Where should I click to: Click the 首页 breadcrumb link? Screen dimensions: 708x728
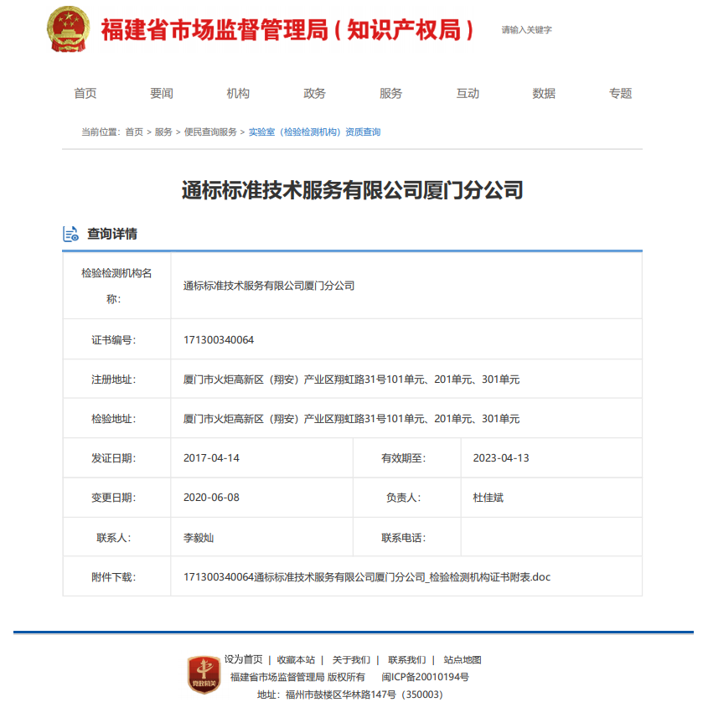[x=134, y=132]
